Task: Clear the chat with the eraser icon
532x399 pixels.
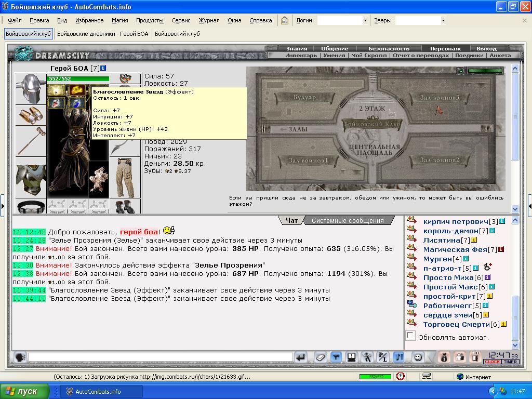Action: 320,357
